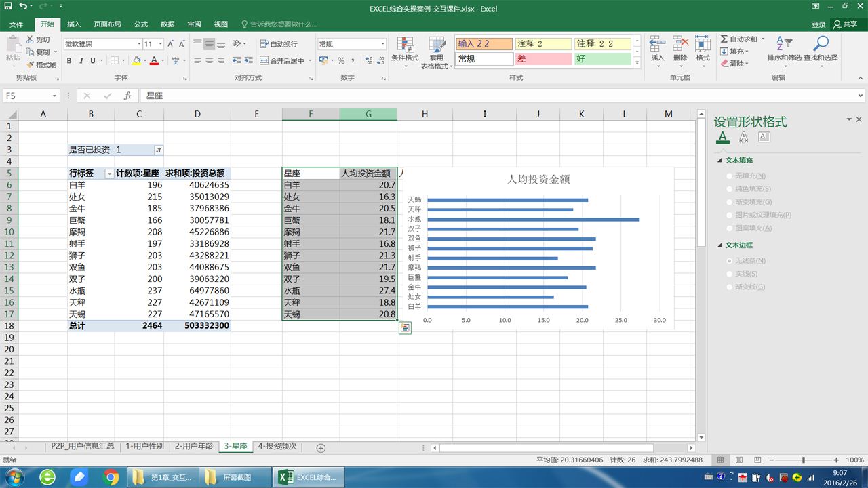This screenshot has height=488, width=868.
Task: Open the Name Box dropdown arrow
Action: [x=55, y=96]
